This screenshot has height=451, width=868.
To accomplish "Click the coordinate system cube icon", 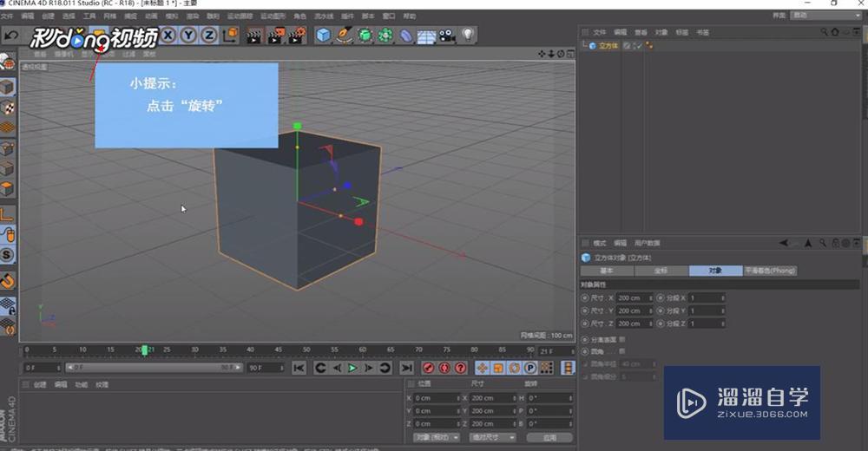I will [230, 36].
